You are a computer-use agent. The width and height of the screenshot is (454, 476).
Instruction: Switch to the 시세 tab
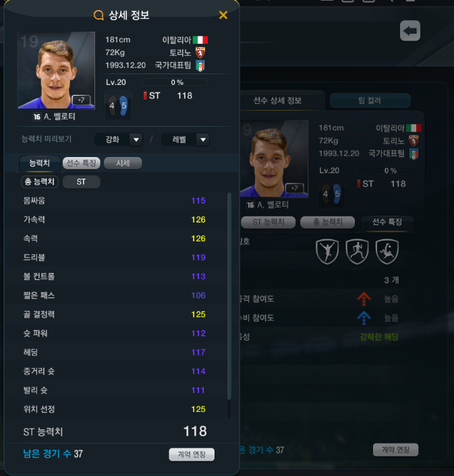[x=123, y=163]
